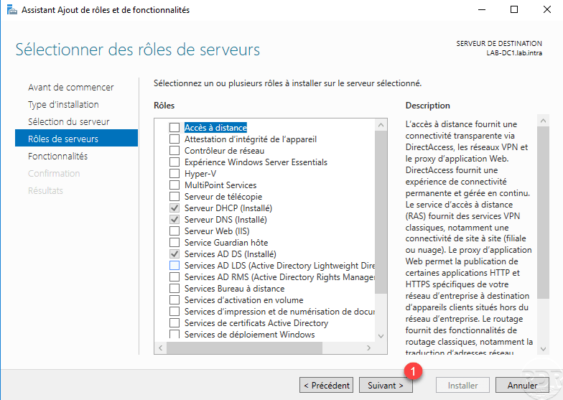Image resolution: width=563 pixels, height=400 pixels.
Task: Tick Services AD LDS checkbox
Action: (175, 265)
